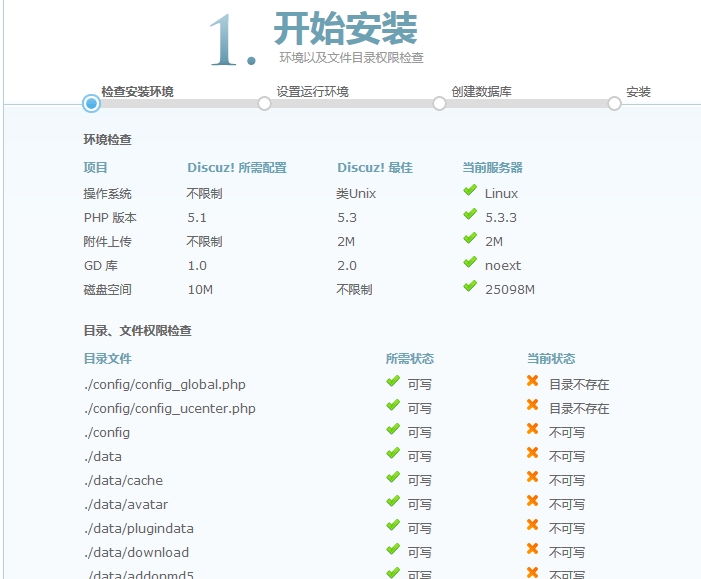Click the ./data/avatar directory entry
This screenshot has height=579, width=701.
pyautogui.click(x=126, y=505)
